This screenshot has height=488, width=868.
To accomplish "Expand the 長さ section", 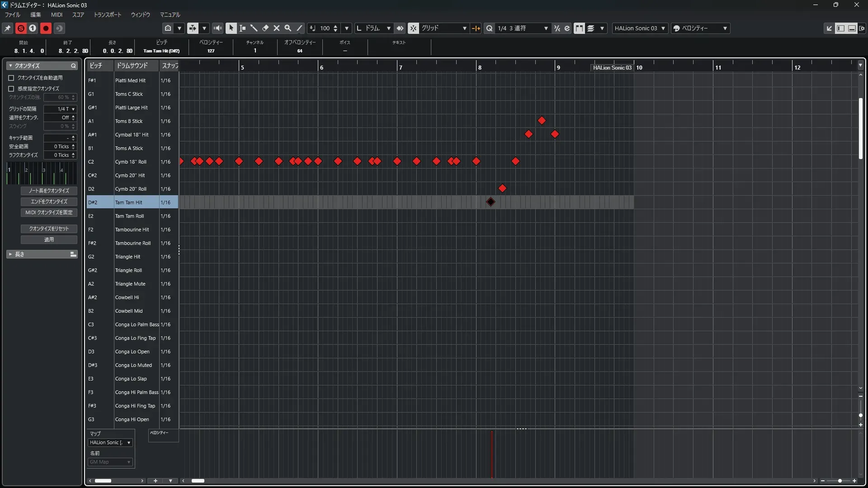I will (x=10, y=254).
